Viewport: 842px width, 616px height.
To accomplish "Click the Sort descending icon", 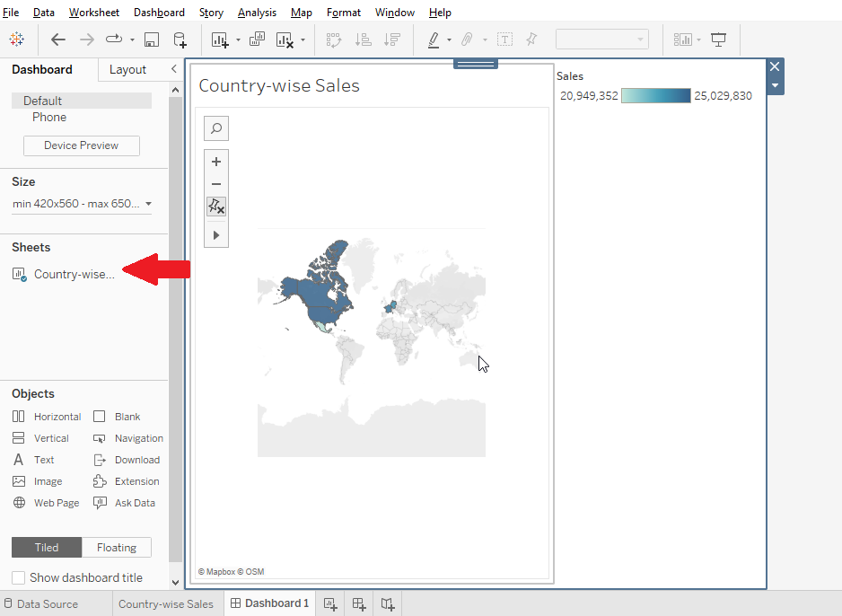I will [392, 40].
